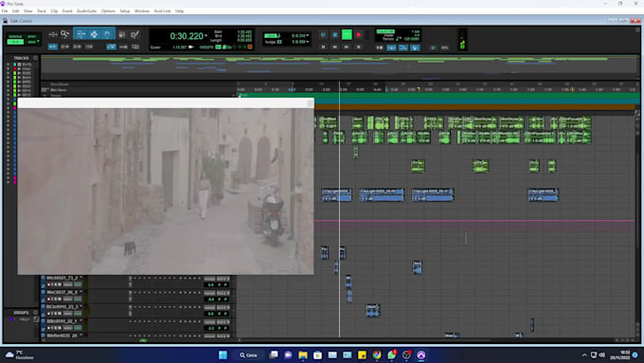Toggle the green Count Off button
The image size is (644, 363).
click(x=385, y=31)
